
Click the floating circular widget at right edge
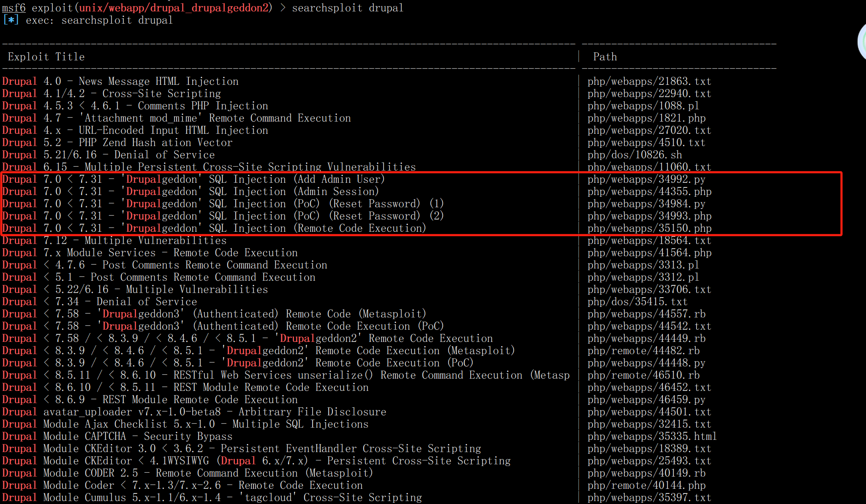tap(862, 42)
